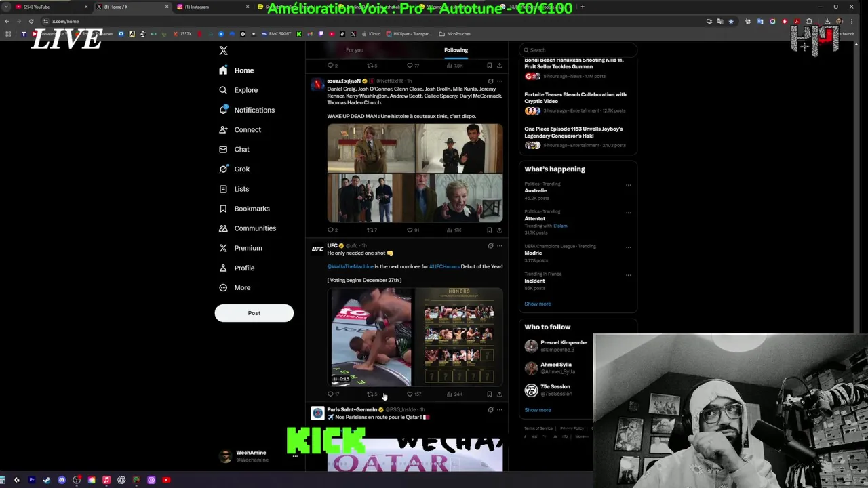Image resolution: width=868 pixels, height=488 pixels.
Task: Open the Fortnite Teases Bleach Collaboration story
Action: pos(578,102)
